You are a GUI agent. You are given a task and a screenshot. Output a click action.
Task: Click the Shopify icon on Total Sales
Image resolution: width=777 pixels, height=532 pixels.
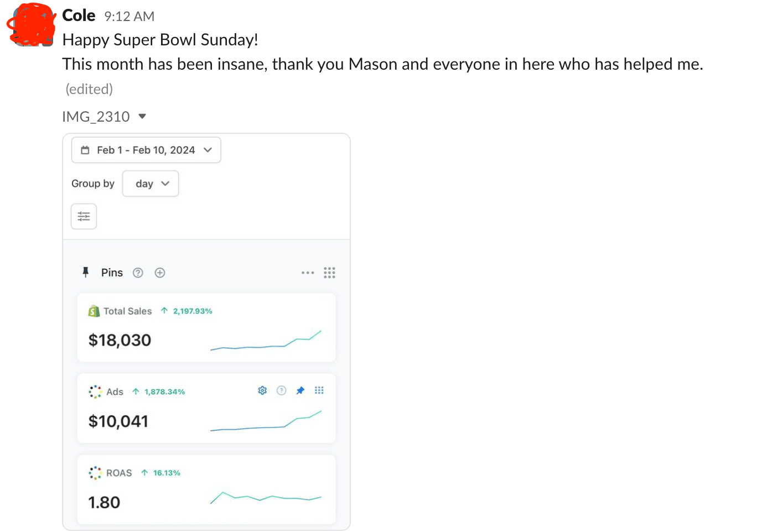point(94,311)
